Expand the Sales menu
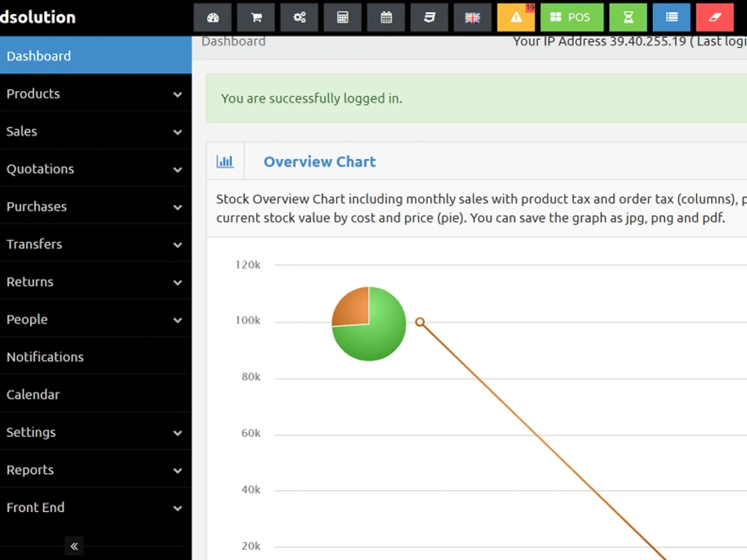The image size is (747, 560). pyautogui.click(x=96, y=131)
